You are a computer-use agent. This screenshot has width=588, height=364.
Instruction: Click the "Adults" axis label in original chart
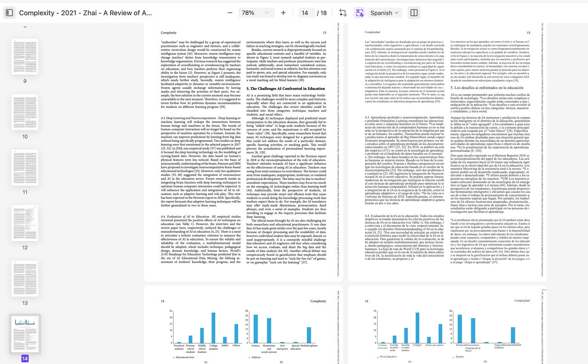coord(225,345)
